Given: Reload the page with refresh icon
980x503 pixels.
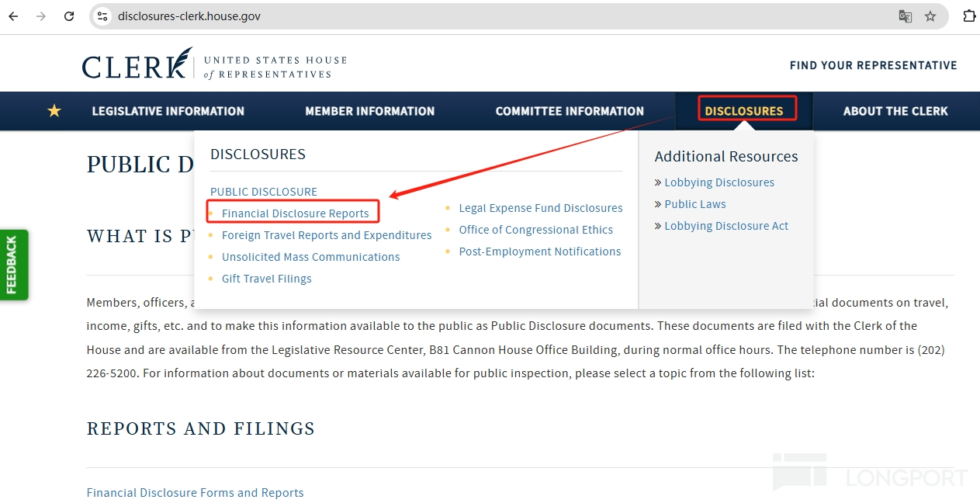Looking at the screenshot, I should pos(69,16).
